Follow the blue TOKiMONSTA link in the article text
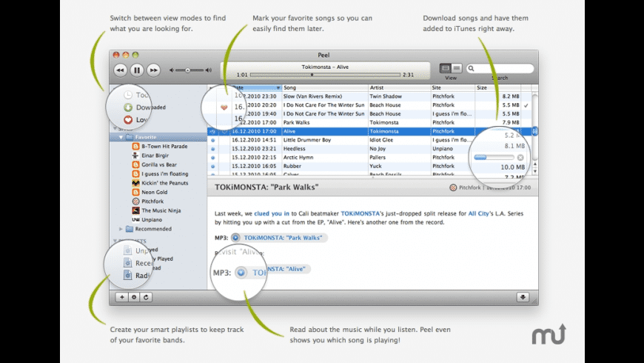644x363 pixels. pos(360,213)
